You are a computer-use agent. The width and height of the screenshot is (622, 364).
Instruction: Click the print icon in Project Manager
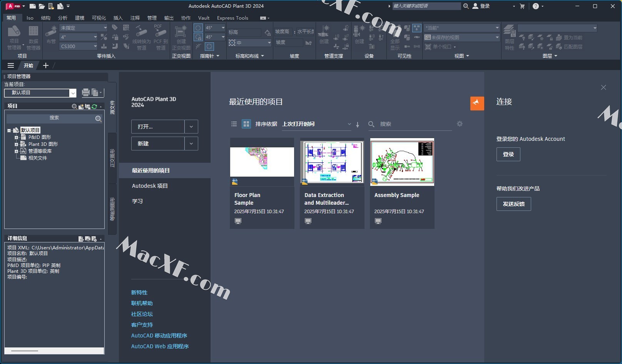click(86, 92)
